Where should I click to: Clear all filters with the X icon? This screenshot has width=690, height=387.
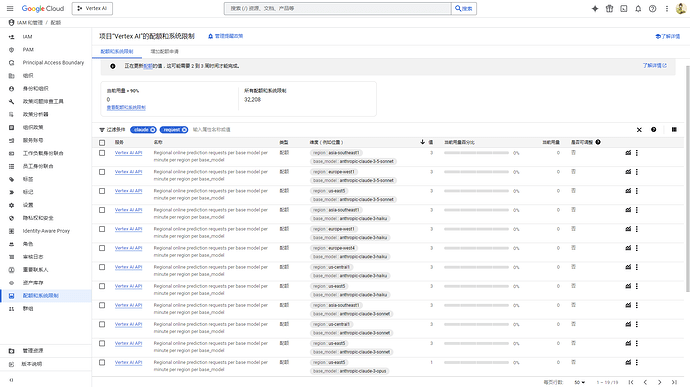click(x=639, y=129)
